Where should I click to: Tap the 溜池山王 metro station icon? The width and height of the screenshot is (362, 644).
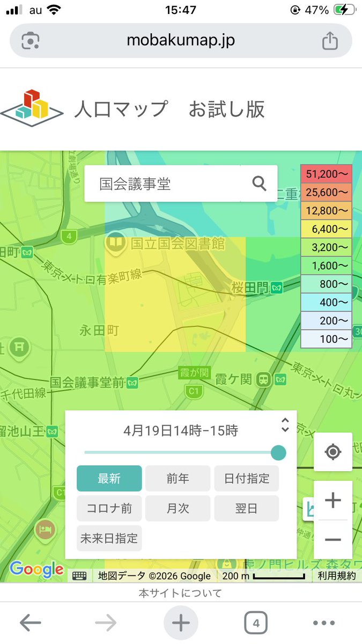point(52,431)
